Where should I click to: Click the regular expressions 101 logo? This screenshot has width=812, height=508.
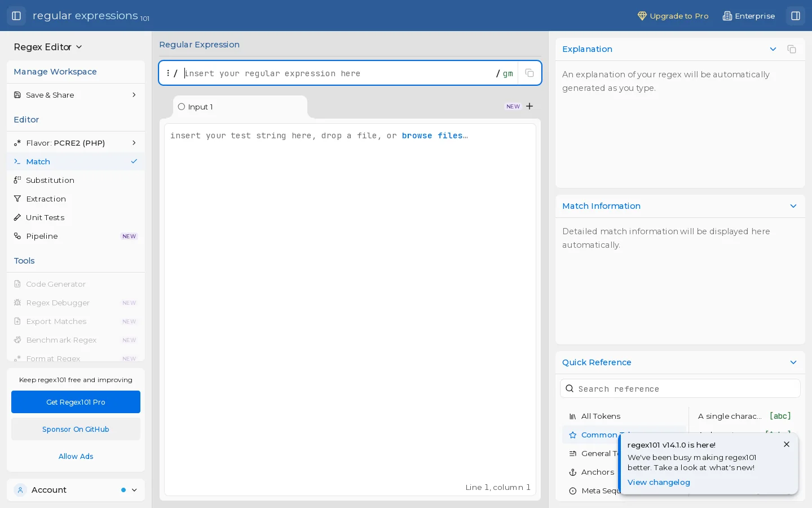[91, 16]
